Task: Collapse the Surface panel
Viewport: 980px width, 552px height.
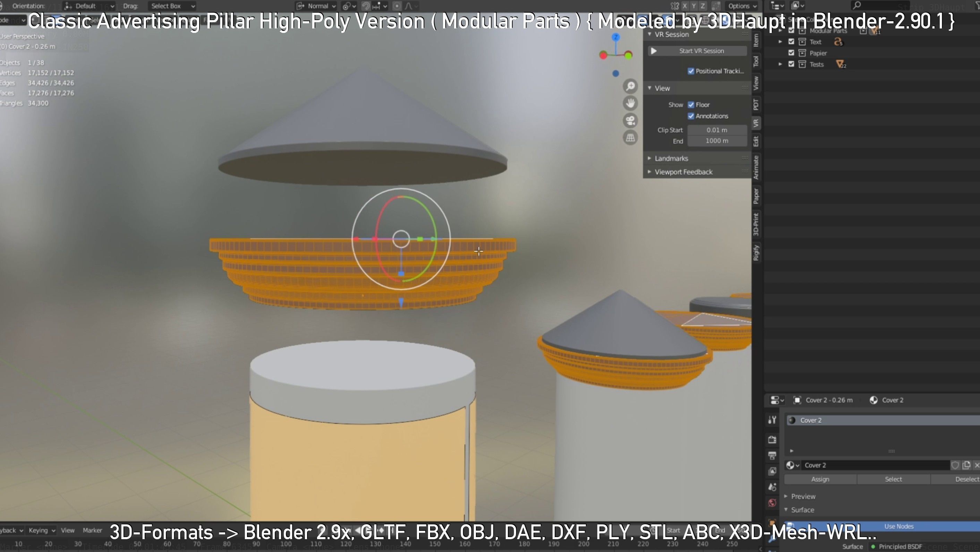Action: coord(786,510)
